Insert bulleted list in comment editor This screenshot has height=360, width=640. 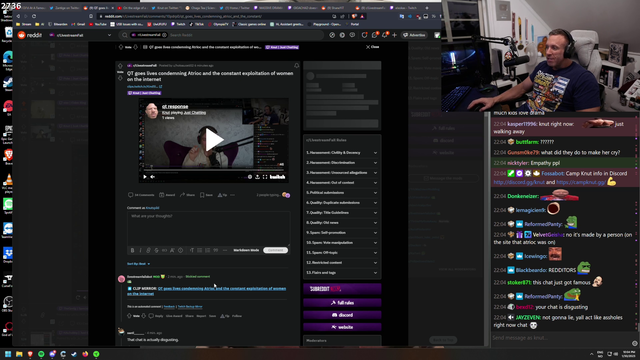pos(200,250)
